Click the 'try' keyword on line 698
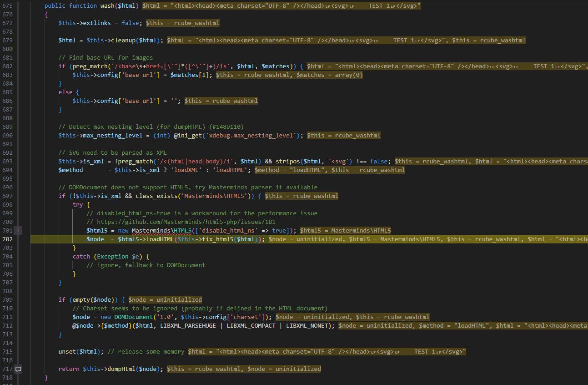This screenshot has width=588, height=385. pos(78,204)
